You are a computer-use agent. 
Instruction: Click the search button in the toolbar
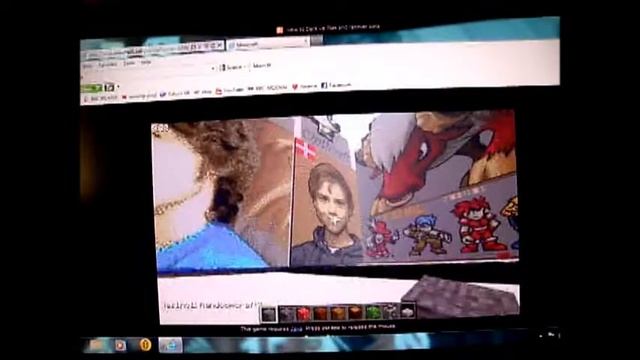[x=231, y=67]
